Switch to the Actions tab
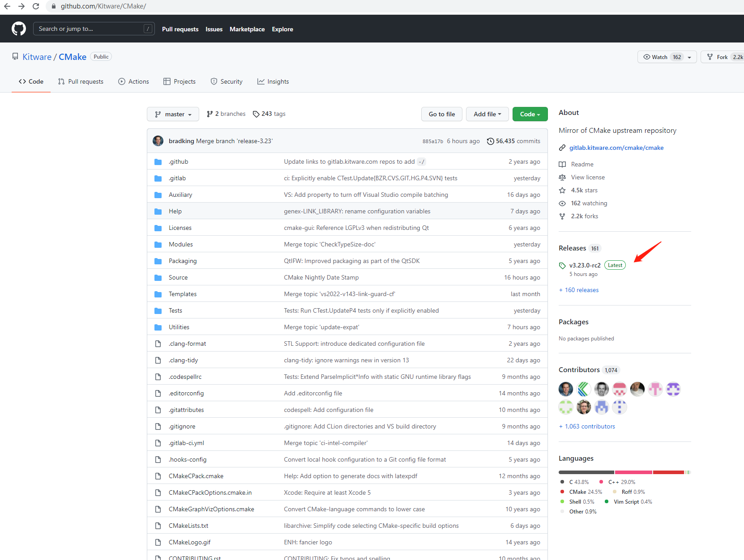Image resolution: width=744 pixels, height=560 pixels. click(x=133, y=81)
